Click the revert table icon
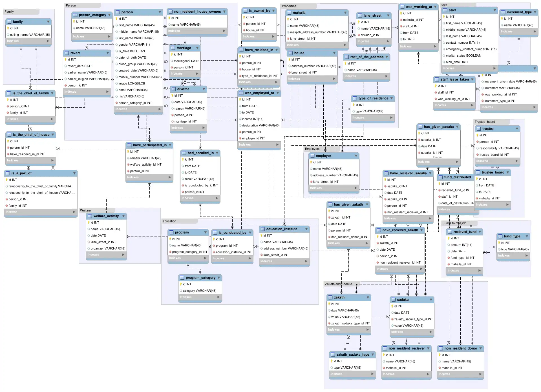The image size is (541, 392). [67, 53]
